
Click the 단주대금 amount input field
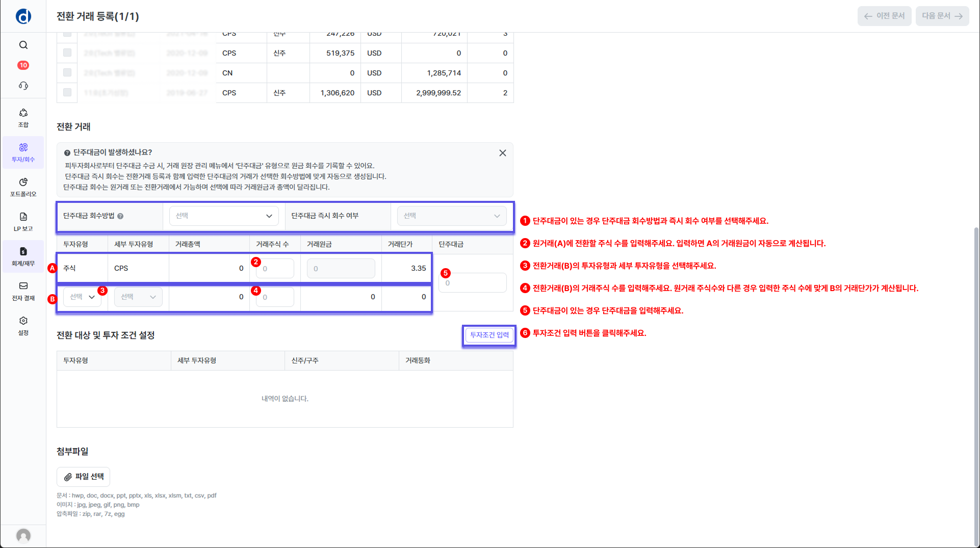(x=473, y=283)
